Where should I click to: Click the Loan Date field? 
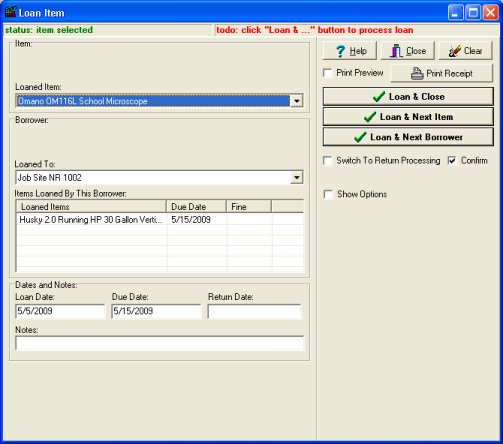(60, 311)
